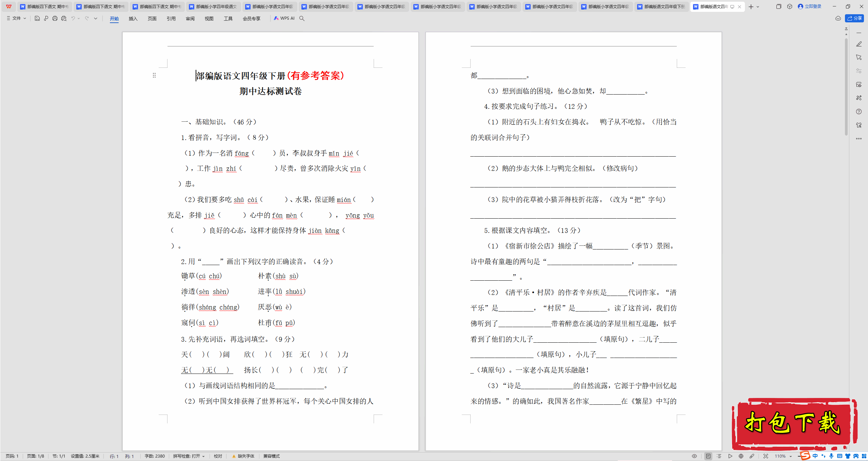868x461 pixels.
Task: Switch to the 页面 ribbon tab
Action: click(152, 19)
